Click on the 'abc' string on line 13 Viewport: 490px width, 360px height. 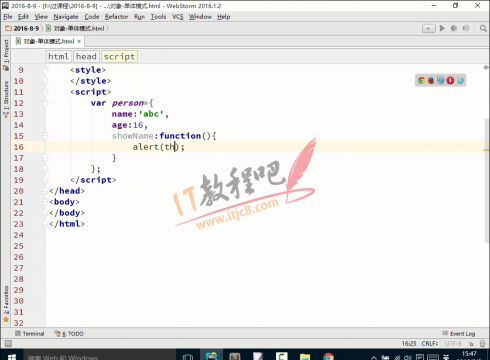(x=151, y=114)
